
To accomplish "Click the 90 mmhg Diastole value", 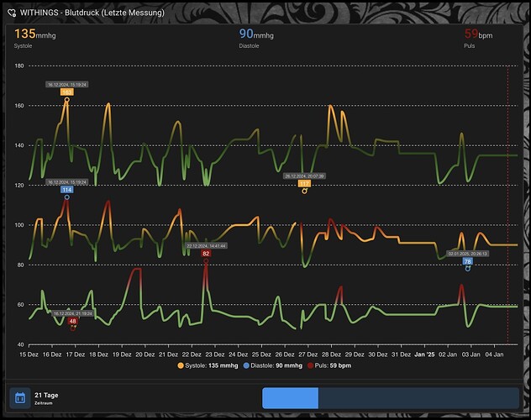I will (x=256, y=34).
